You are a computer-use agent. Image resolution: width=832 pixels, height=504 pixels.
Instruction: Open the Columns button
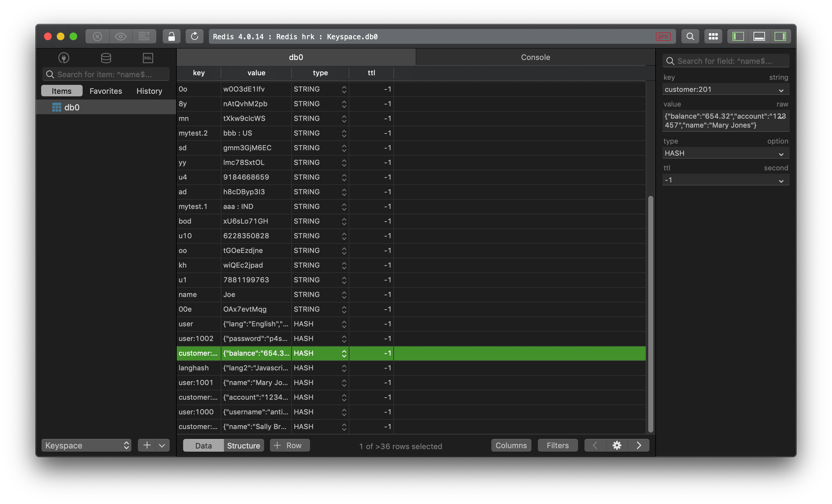coord(511,445)
